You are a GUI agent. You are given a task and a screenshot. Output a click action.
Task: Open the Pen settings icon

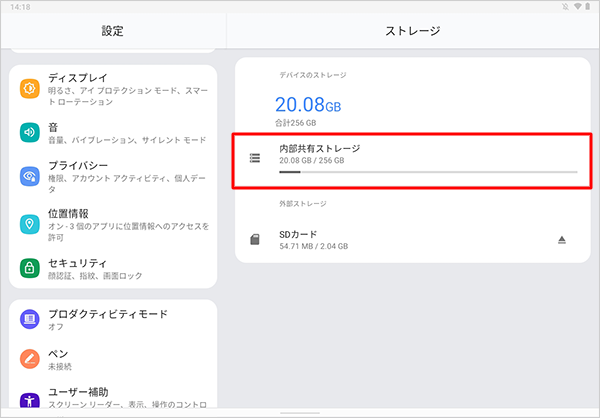[29, 359]
